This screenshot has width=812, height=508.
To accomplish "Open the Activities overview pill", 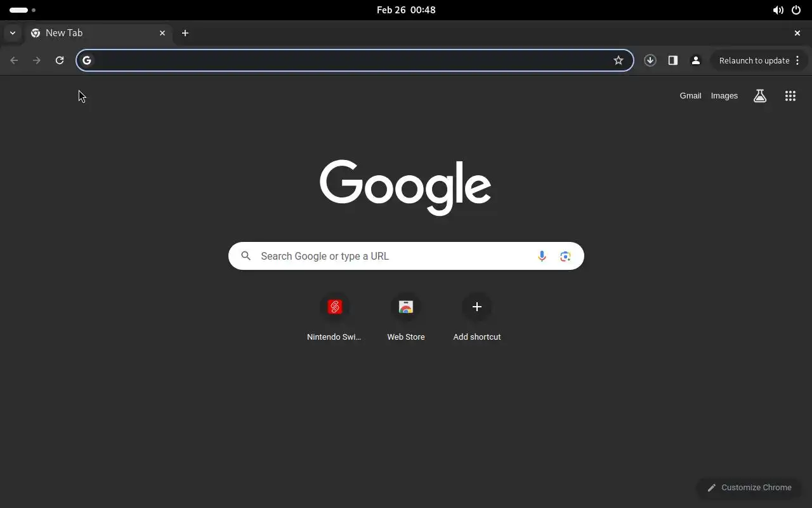I will click(22, 10).
